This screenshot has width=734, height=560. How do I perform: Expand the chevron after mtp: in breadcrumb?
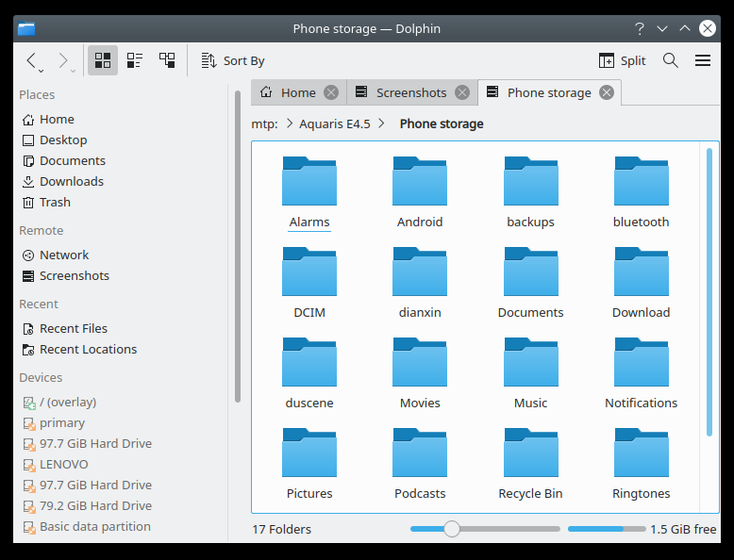(289, 124)
